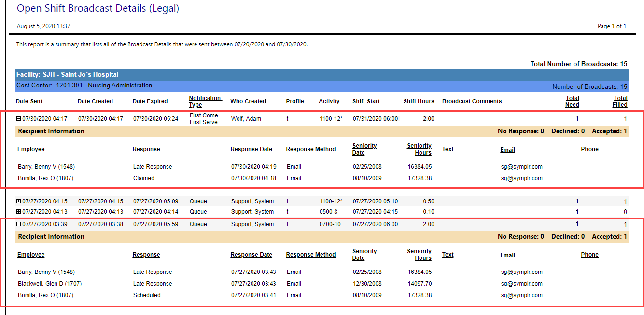Expand the 07/27/2020 04:13 broadcast row

click(x=18, y=212)
